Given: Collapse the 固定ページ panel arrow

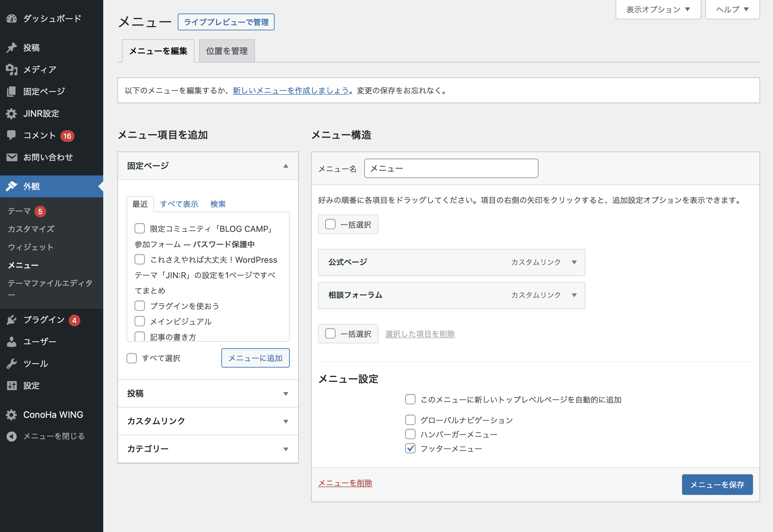Looking at the screenshot, I should (286, 166).
